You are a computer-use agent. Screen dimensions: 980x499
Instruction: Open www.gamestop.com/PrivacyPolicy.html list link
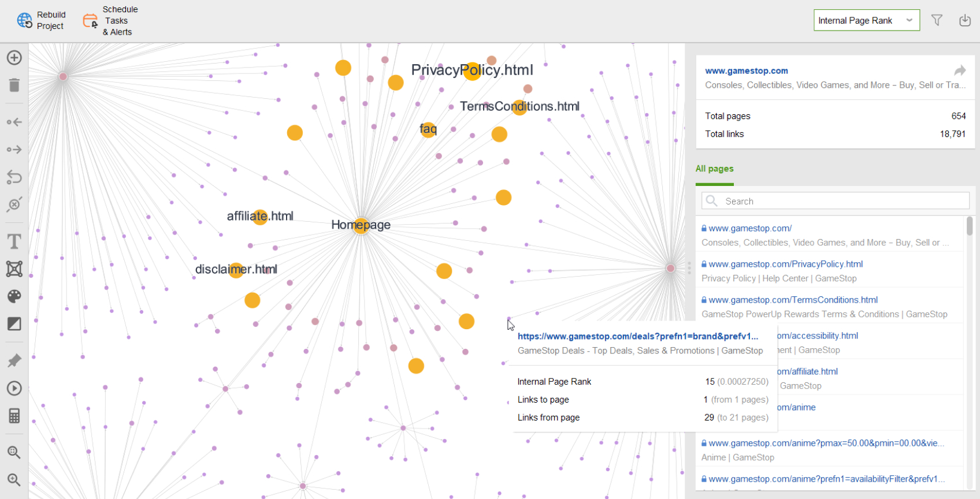786,264
